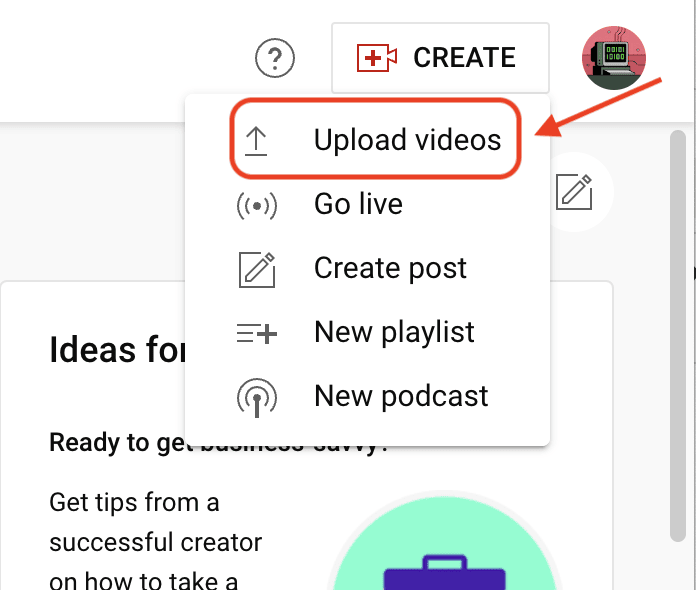Open the channel avatar account menu
The height and width of the screenshot is (590, 696).
pos(614,58)
